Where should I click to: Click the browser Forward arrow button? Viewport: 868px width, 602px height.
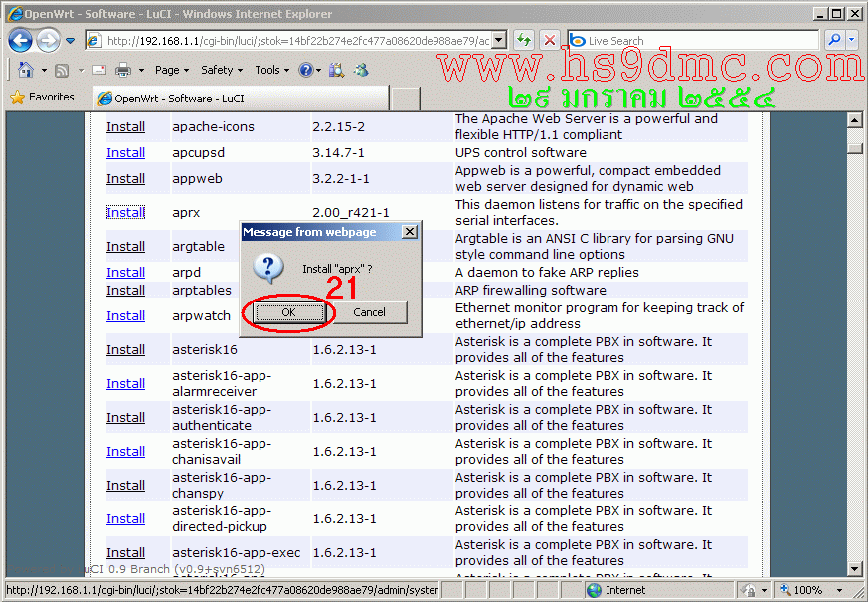point(48,41)
